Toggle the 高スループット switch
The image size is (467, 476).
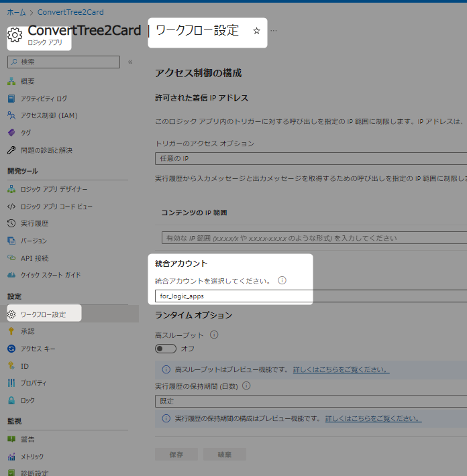[166, 349]
